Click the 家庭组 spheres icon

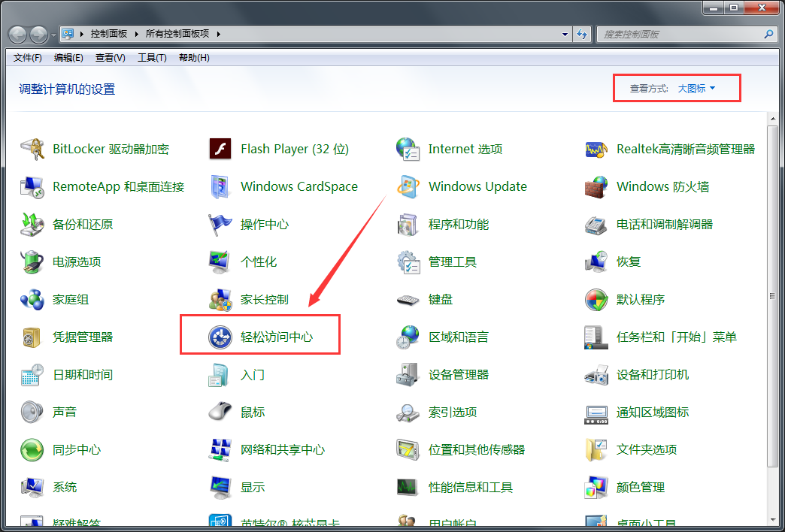click(x=32, y=299)
